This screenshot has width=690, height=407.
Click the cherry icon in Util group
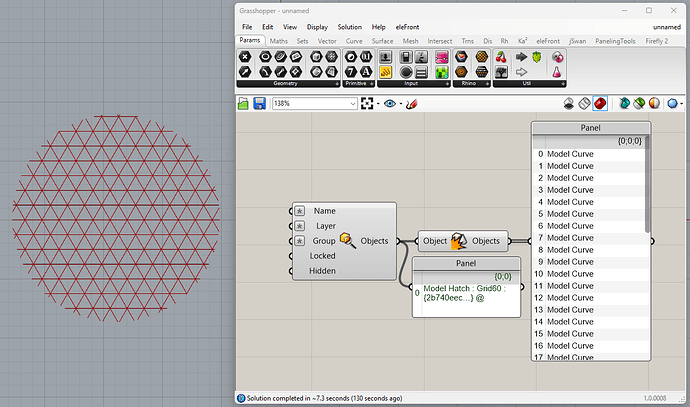pyautogui.click(x=501, y=57)
